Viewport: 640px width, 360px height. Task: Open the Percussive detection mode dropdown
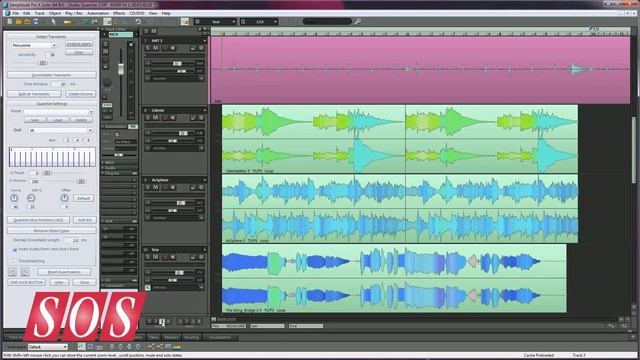pos(33,45)
